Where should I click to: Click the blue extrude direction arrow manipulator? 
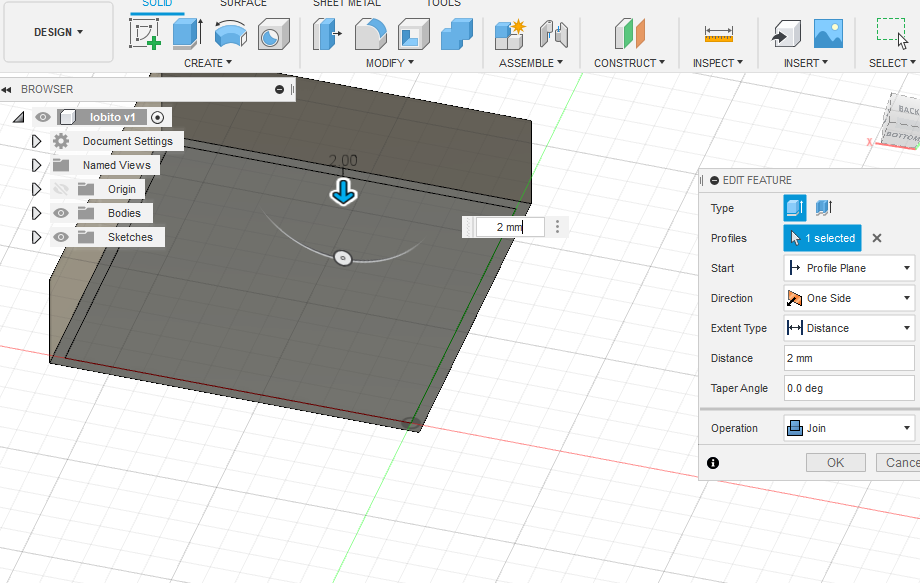click(x=343, y=192)
